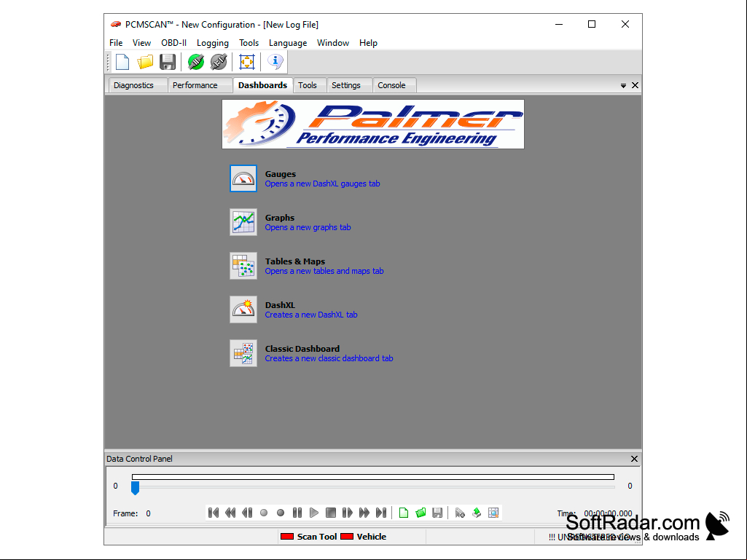Click the Gauges heading text

tap(281, 174)
